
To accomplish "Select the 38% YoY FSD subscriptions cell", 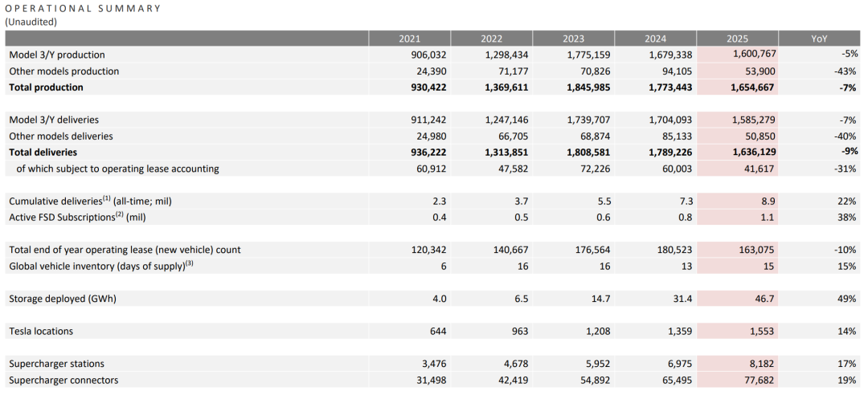I will (846, 217).
